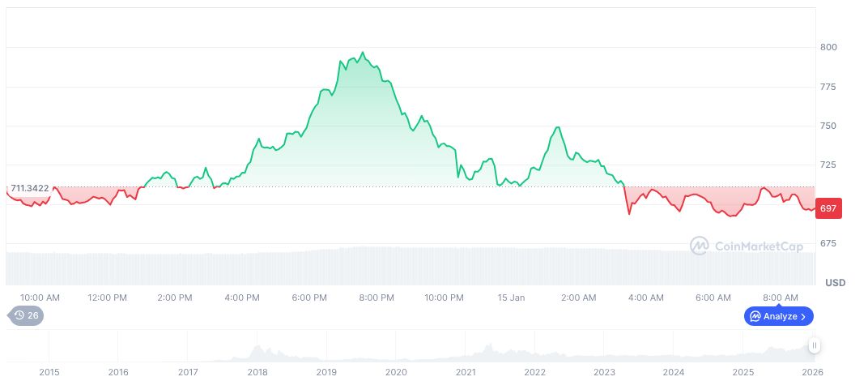This screenshot has width=868, height=381.
Task: Click the USD currency label
Action: (x=835, y=283)
